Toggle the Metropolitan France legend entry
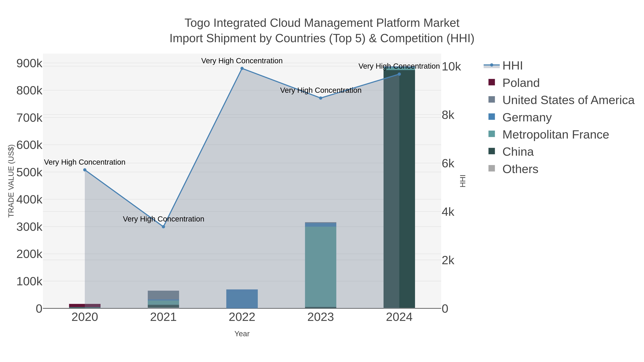This screenshot has height=362, width=644. pos(548,135)
